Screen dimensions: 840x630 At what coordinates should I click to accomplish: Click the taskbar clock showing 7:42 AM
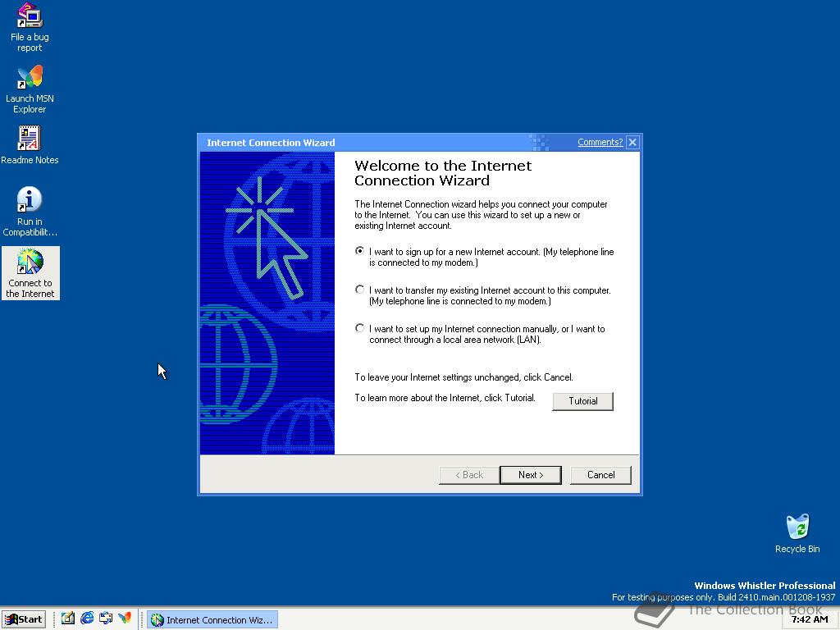pos(810,619)
